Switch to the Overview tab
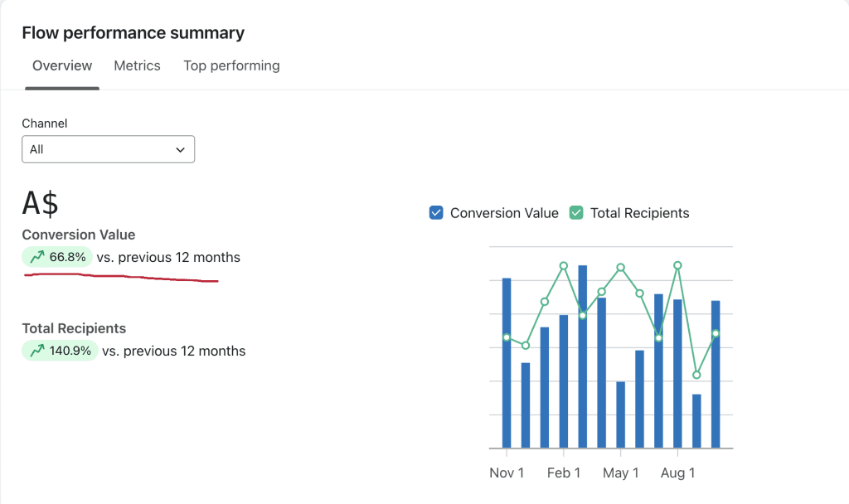This screenshot has height=504, width=849. coord(62,65)
